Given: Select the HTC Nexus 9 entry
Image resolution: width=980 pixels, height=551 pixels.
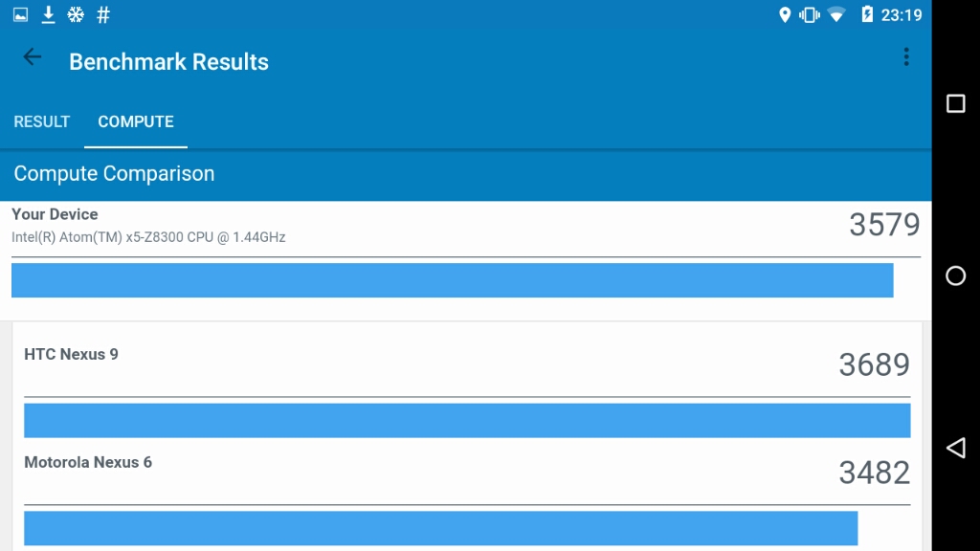Looking at the screenshot, I should [71, 355].
